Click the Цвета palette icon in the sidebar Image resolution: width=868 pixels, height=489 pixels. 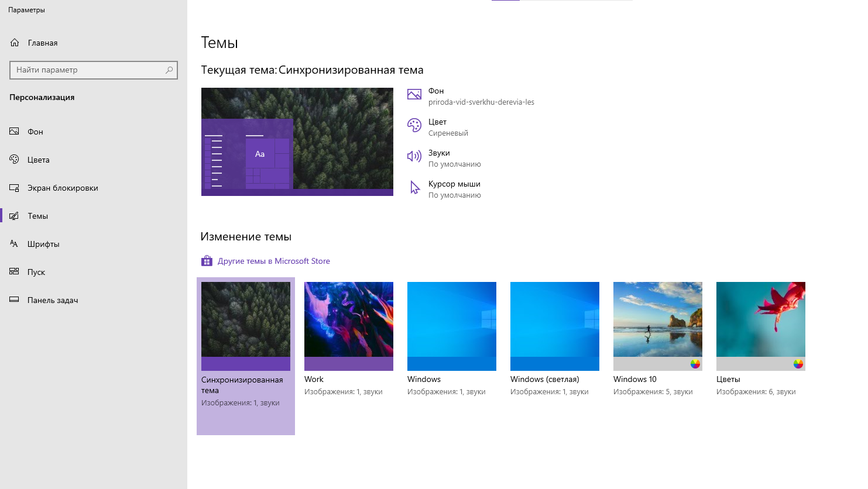click(15, 160)
